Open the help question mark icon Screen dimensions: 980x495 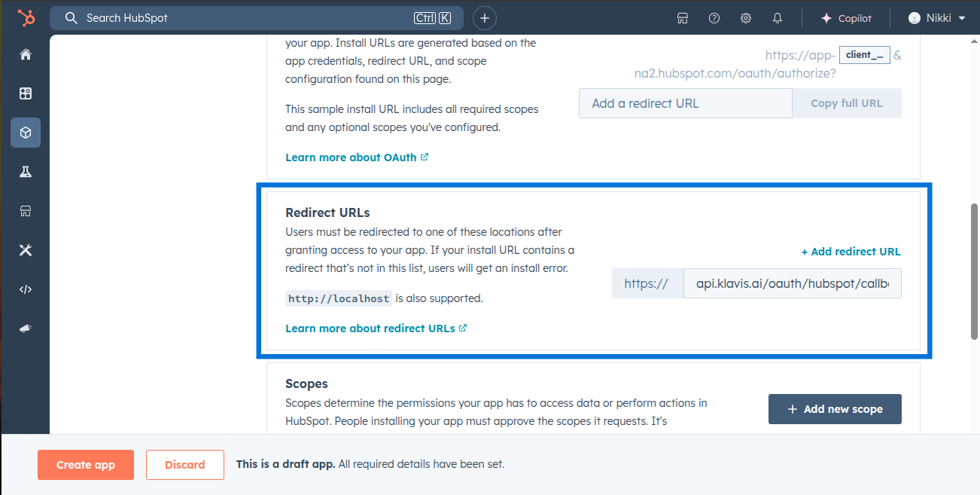(714, 18)
